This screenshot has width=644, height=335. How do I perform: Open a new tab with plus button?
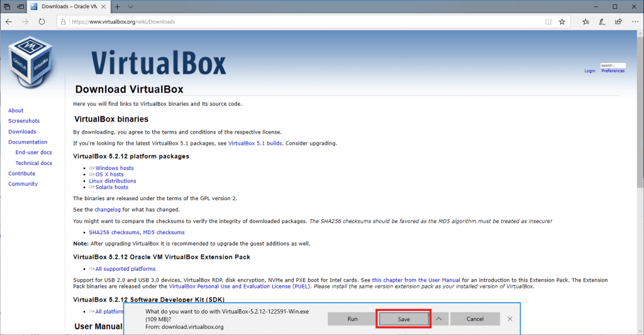[x=118, y=6]
